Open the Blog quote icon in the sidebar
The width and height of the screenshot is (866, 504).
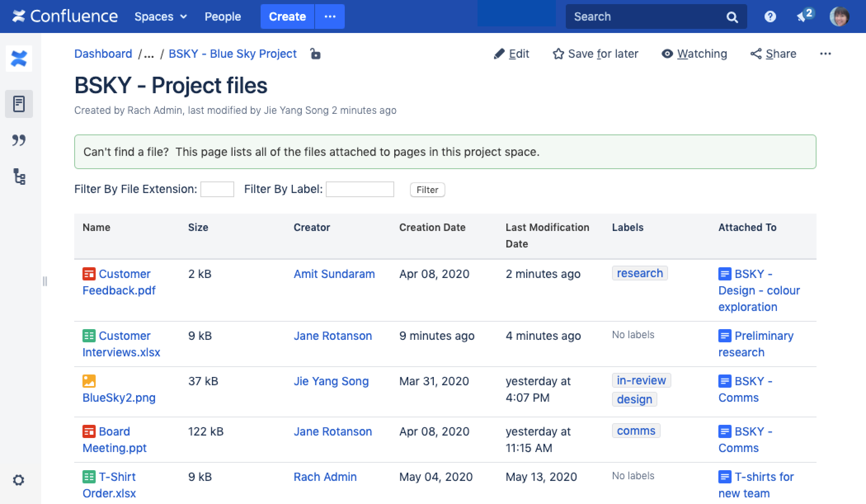coord(19,140)
